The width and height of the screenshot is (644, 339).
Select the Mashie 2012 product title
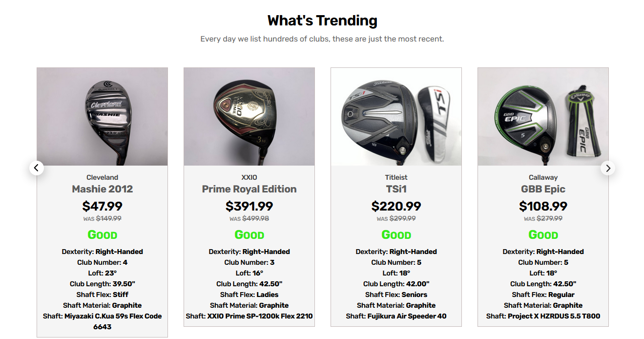tap(102, 189)
